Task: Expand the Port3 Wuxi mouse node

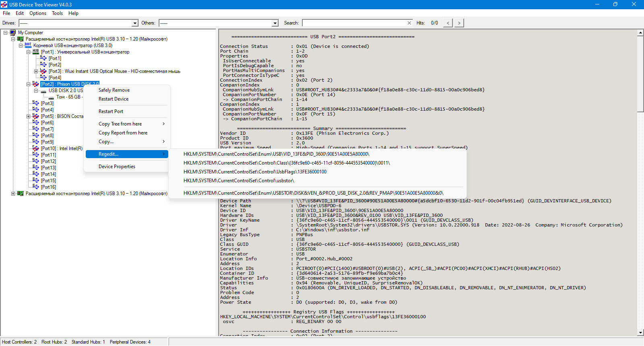Action: tap(36, 71)
